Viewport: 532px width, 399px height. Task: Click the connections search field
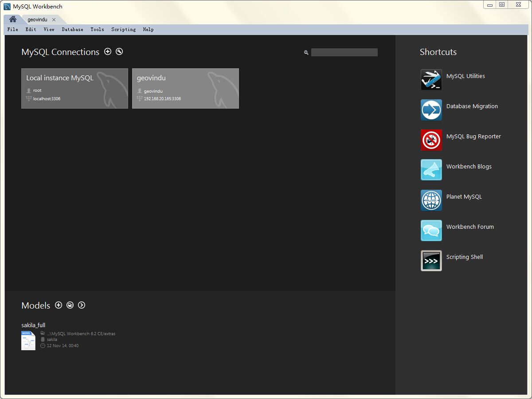(344, 52)
